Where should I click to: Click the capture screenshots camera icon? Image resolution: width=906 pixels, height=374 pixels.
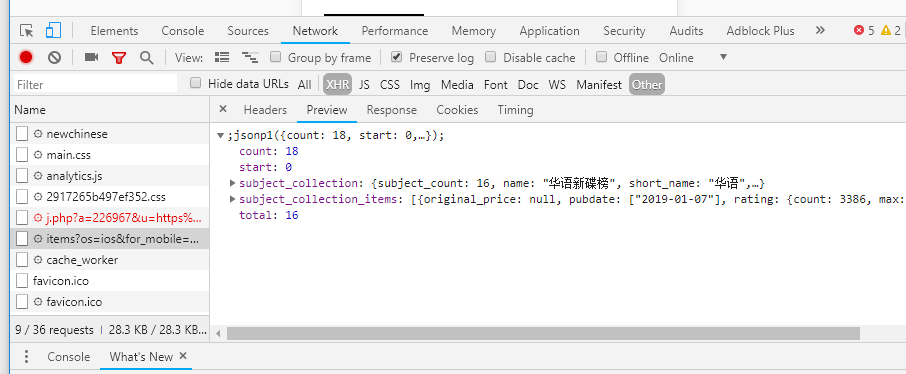pyautogui.click(x=91, y=57)
